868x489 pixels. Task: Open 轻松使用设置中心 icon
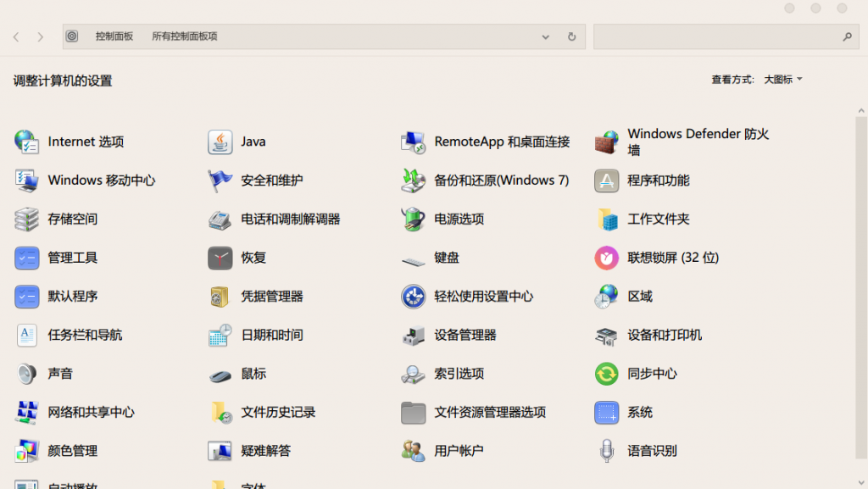tap(413, 297)
